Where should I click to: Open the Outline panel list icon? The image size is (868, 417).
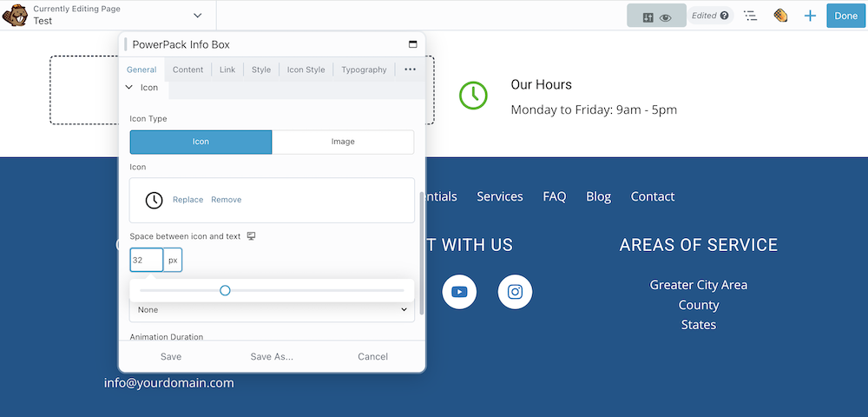pos(751,16)
